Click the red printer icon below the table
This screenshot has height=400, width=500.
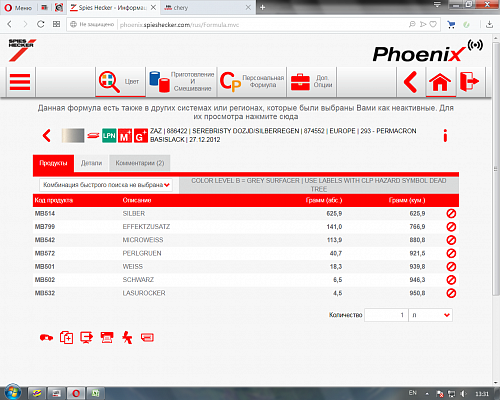pos(107,338)
